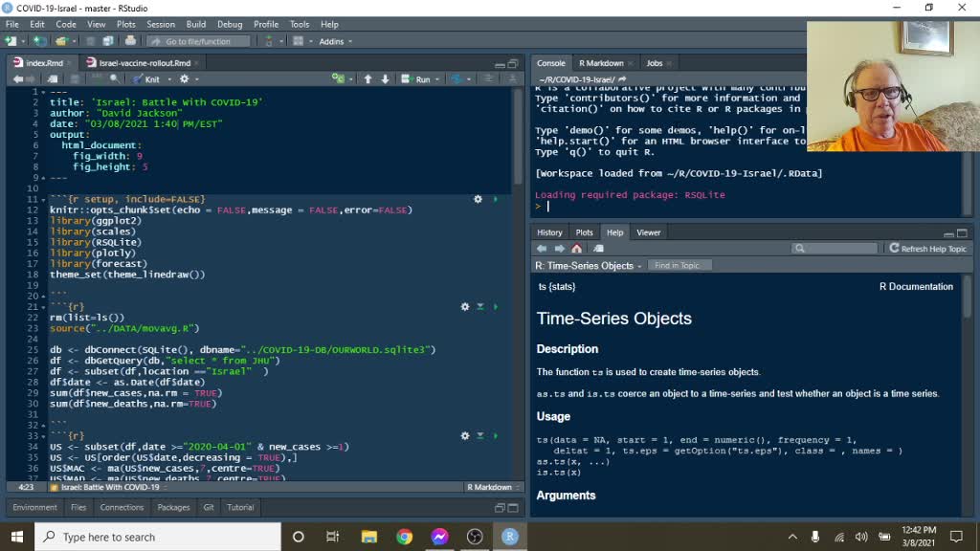Screen dimensions: 980x551
Task: Open File Explorer from the taskbar
Action: pos(369,537)
